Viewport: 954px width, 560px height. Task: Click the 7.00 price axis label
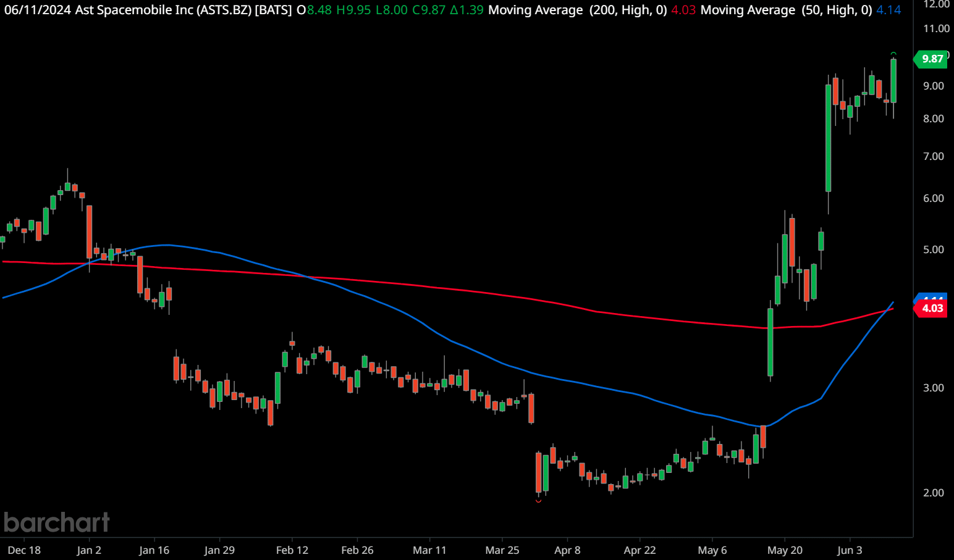pos(934,156)
